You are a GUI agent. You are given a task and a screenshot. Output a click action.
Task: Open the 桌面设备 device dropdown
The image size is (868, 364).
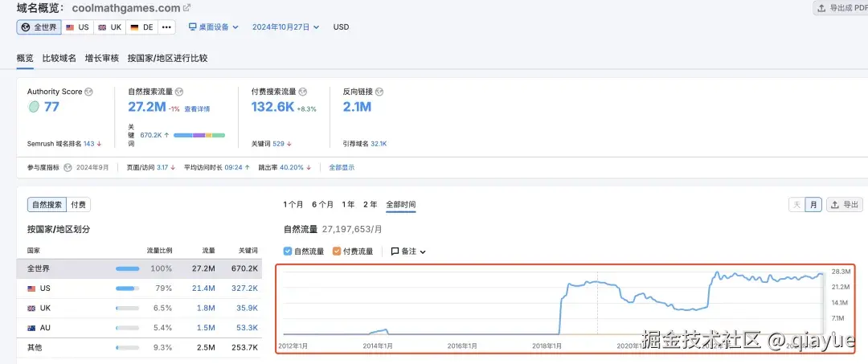(214, 27)
